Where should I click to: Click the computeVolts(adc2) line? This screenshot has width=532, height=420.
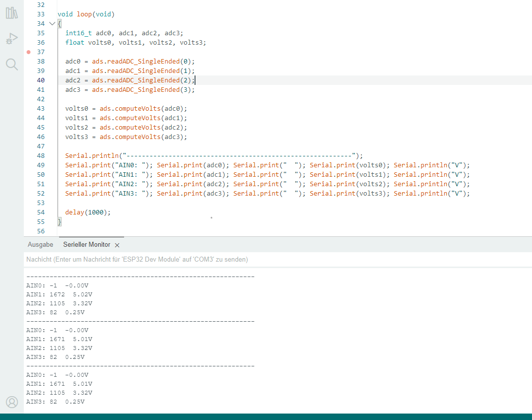coord(126,127)
